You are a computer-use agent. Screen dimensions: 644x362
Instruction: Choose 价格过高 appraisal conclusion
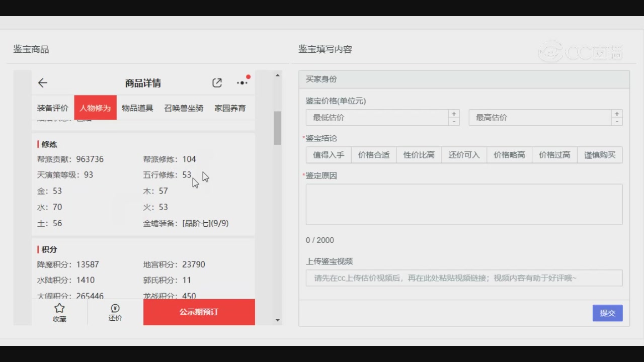tap(554, 155)
